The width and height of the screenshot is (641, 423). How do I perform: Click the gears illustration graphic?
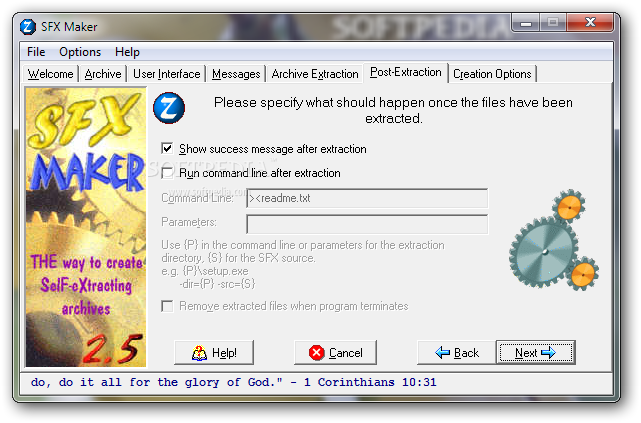point(554,240)
